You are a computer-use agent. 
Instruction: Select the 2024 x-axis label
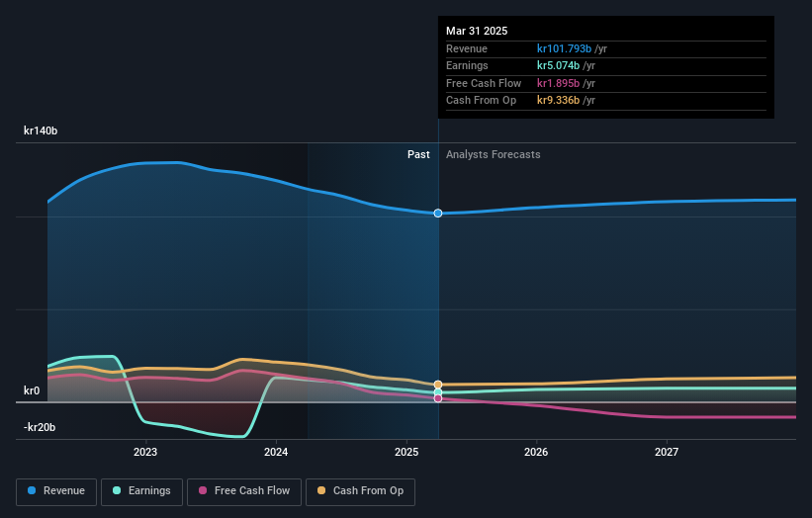(276, 452)
